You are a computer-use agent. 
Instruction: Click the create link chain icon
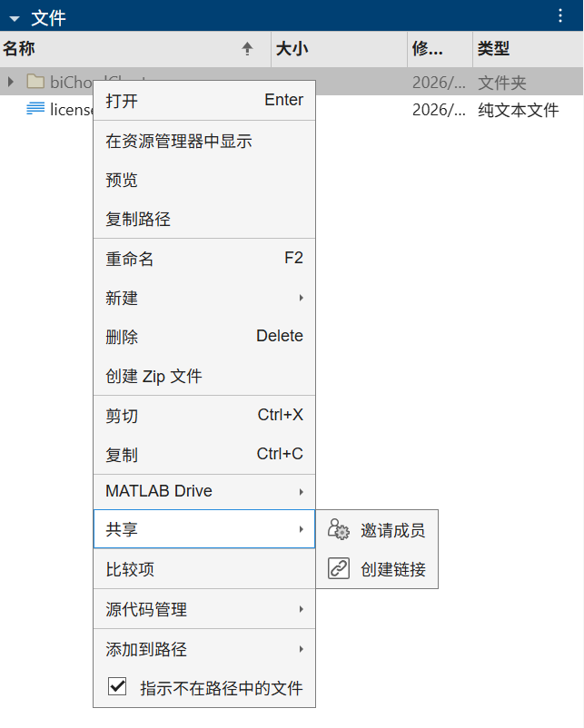tap(339, 568)
